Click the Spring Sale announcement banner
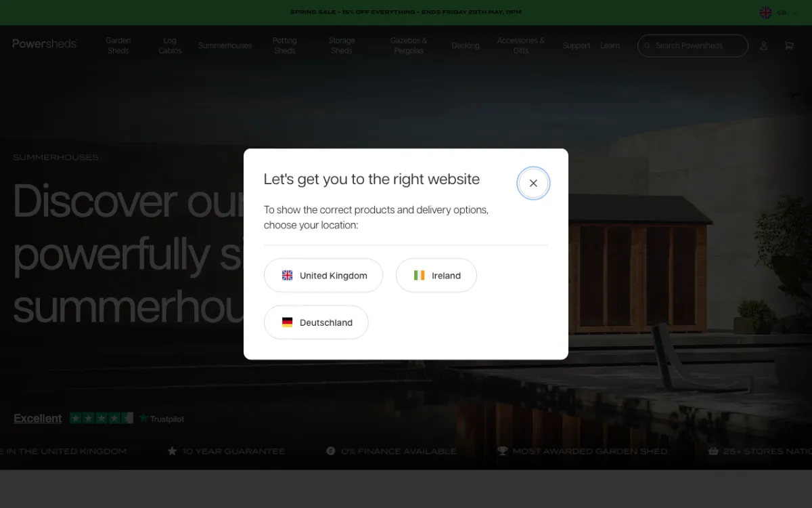This screenshot has width=812, height=508. pos(406,12)
